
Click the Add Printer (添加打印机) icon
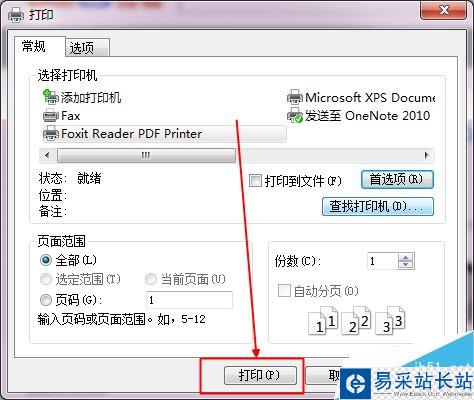[x=51, y=97]
